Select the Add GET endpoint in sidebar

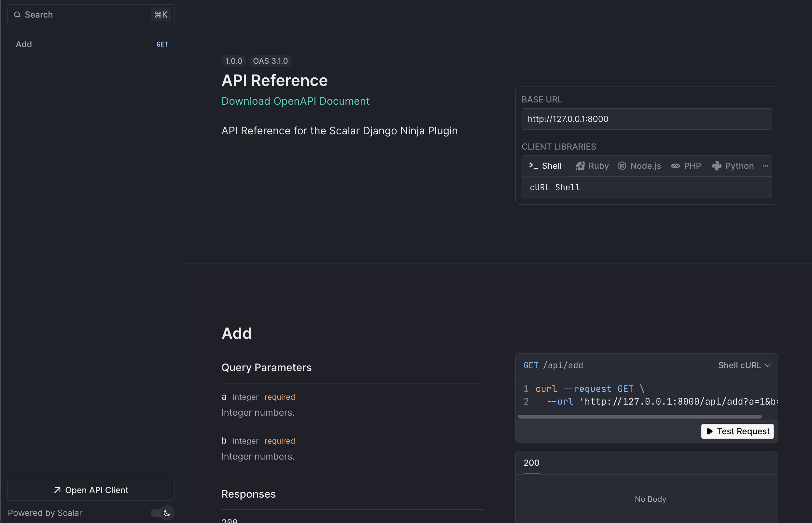pyautogui.click(x=90, y=44)
